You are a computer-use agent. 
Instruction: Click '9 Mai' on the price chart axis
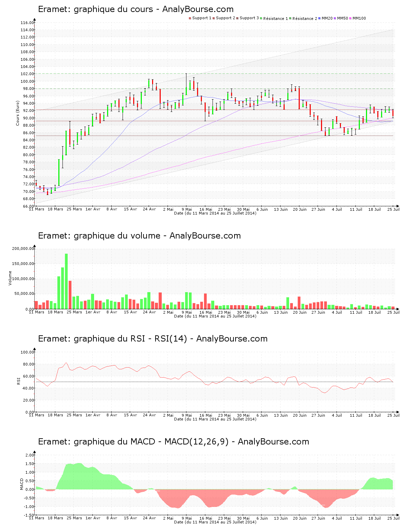187,209
